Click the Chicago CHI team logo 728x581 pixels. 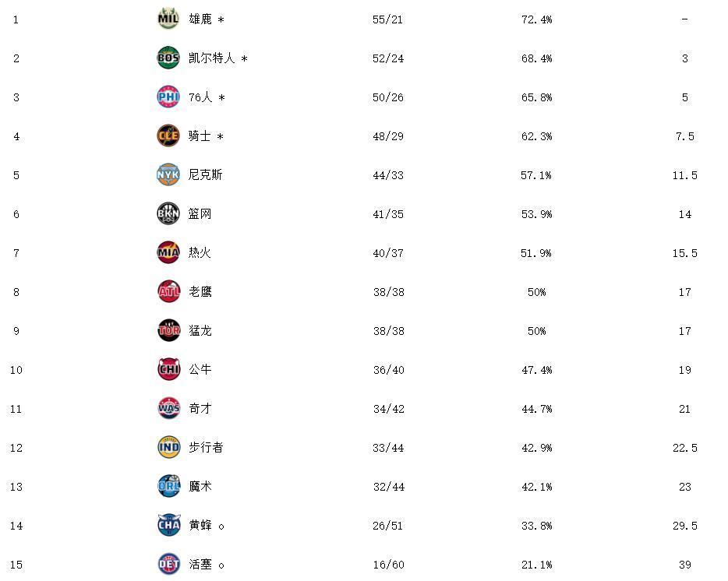click(x=168, y=370)
